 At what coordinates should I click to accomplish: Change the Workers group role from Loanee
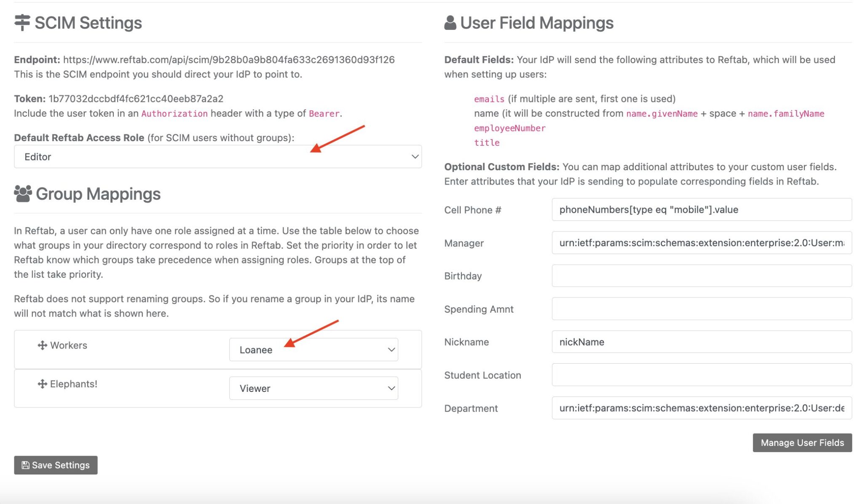(314, 349)
